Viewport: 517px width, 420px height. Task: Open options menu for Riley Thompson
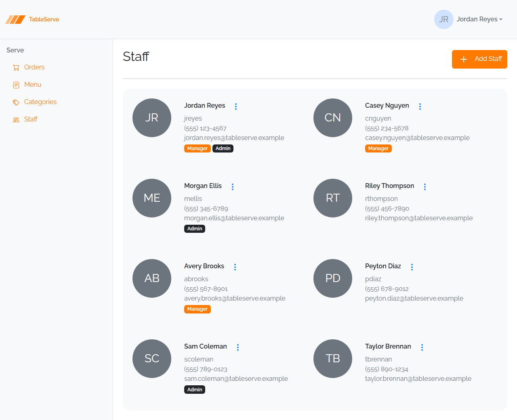coord(425,187)
